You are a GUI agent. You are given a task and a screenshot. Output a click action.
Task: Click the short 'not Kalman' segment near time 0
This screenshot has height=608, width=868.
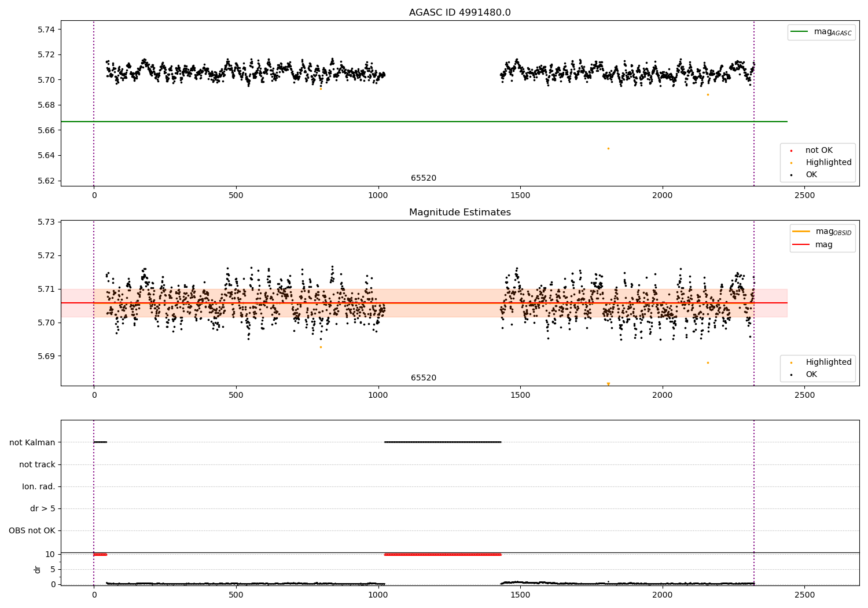(x=100, y=442)
